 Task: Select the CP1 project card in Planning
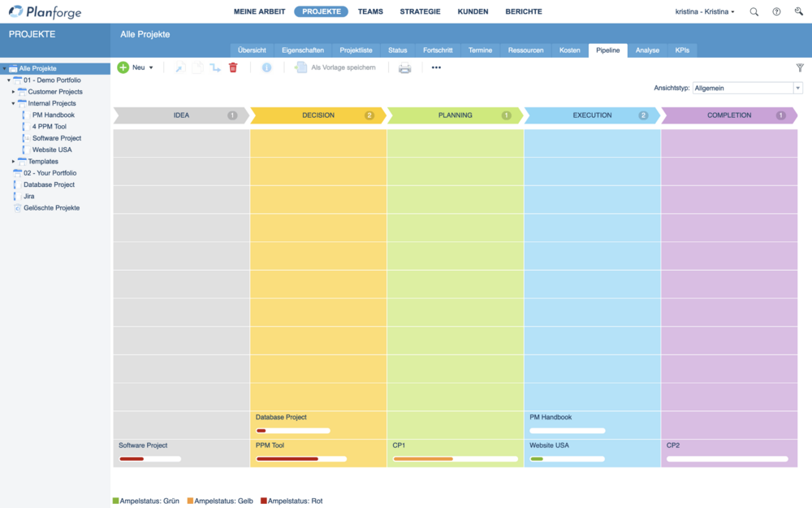(x=455, y=452)
